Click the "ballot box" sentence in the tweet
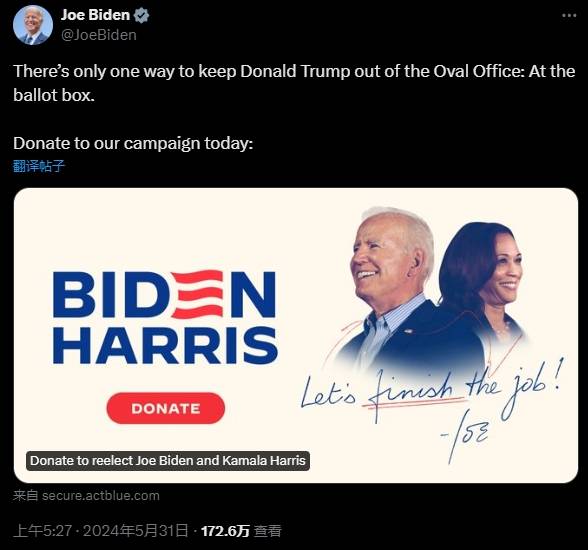Screen dimensions: 588x550 [x=54, y=95]
